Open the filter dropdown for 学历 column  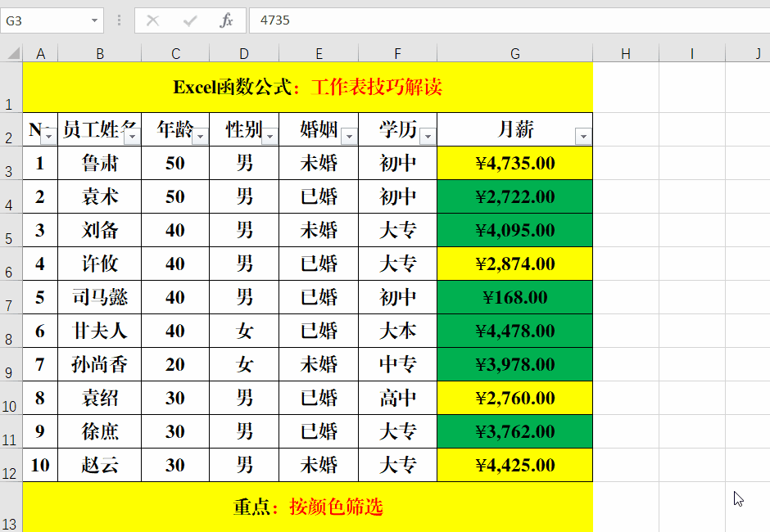point(428,137)
